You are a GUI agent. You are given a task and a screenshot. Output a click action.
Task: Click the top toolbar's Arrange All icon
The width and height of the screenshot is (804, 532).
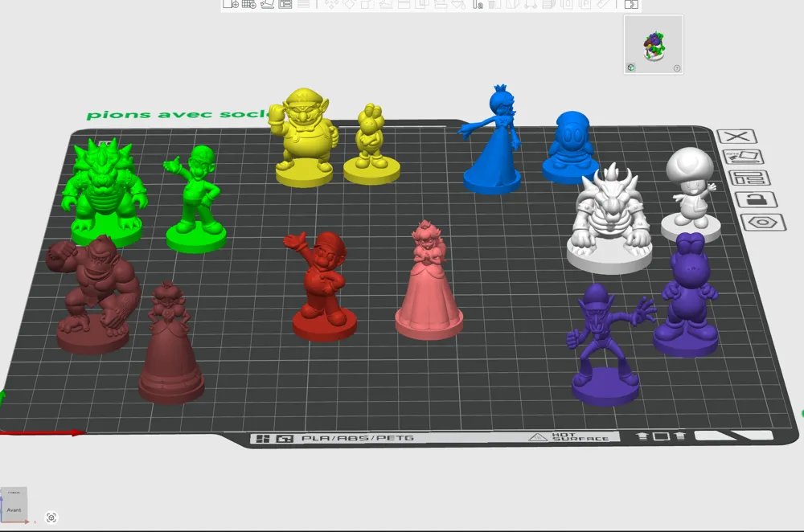[x=285, y=4]
